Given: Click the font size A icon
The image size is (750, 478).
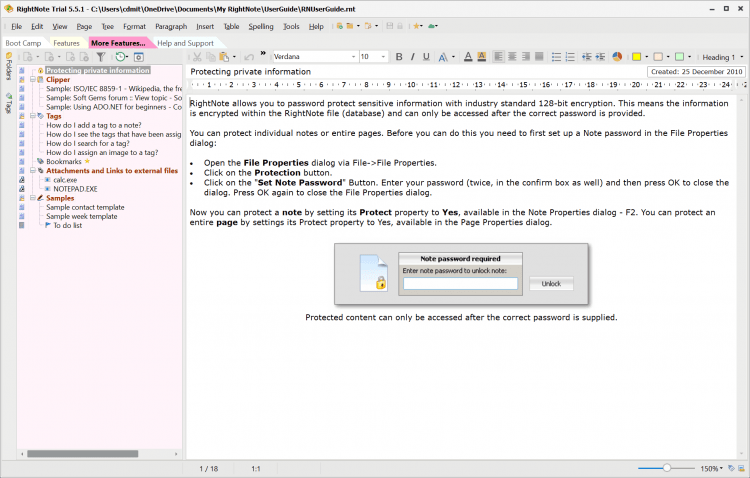Looking at the screenshot, I should coord(443,57).
